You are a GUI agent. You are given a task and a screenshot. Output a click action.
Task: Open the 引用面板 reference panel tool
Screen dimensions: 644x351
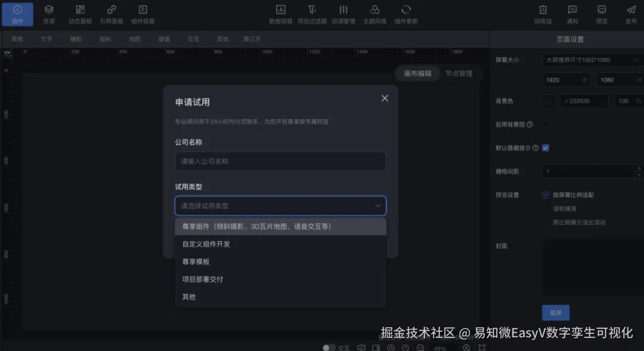[x=112, y=14]
